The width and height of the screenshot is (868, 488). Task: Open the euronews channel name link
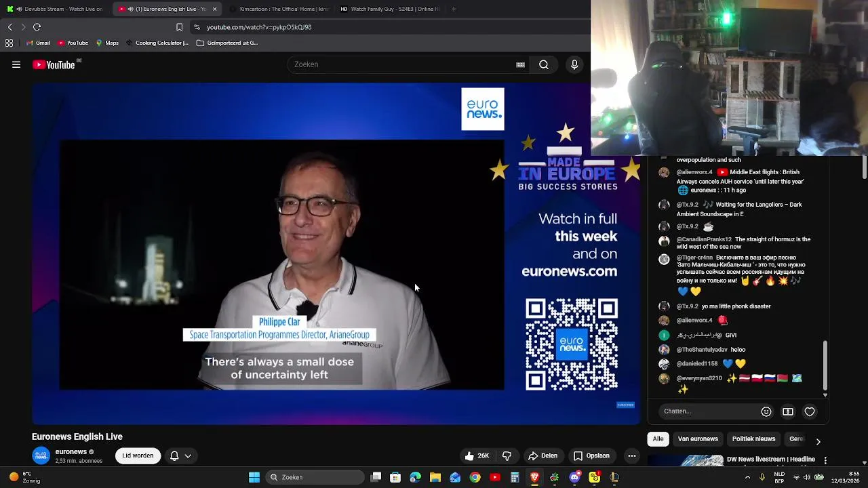point(71,452)
